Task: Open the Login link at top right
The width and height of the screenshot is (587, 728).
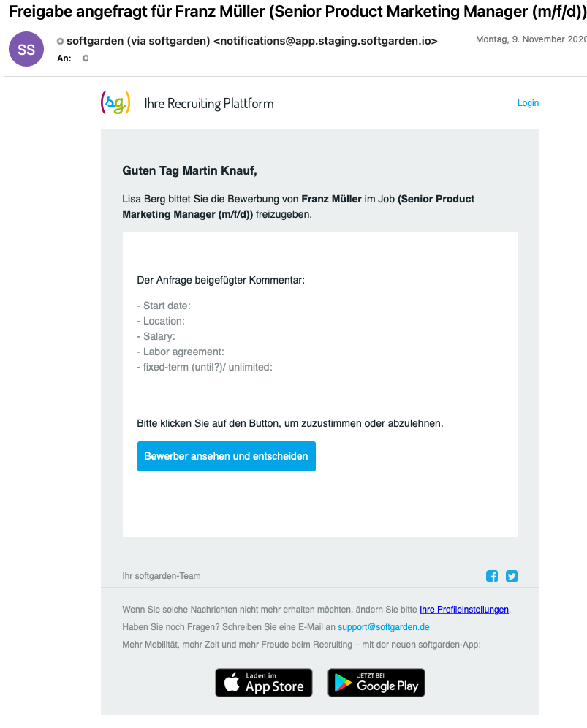Action: pyautogui.click(x=528, y=103)
